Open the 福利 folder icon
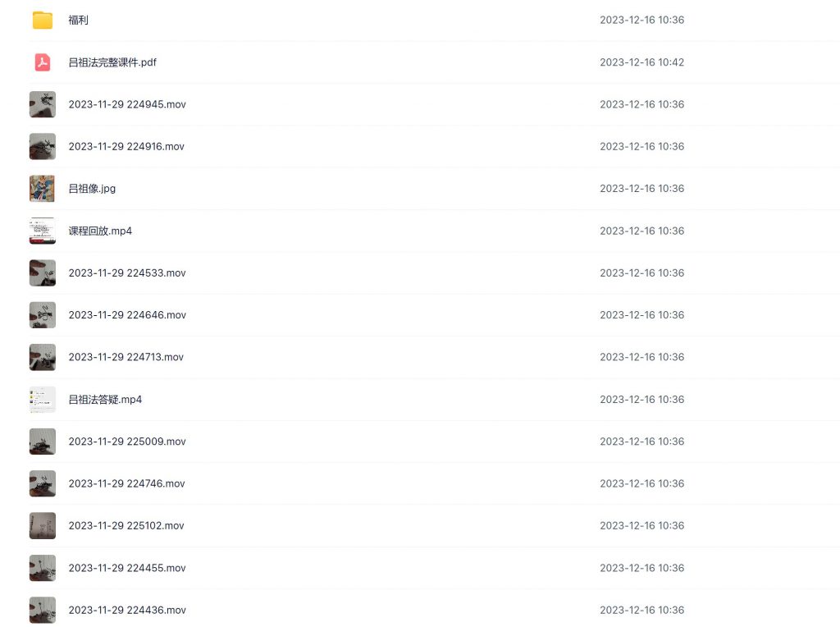The height and width of the screenshot is (627, 840). [x=43, y=21]
